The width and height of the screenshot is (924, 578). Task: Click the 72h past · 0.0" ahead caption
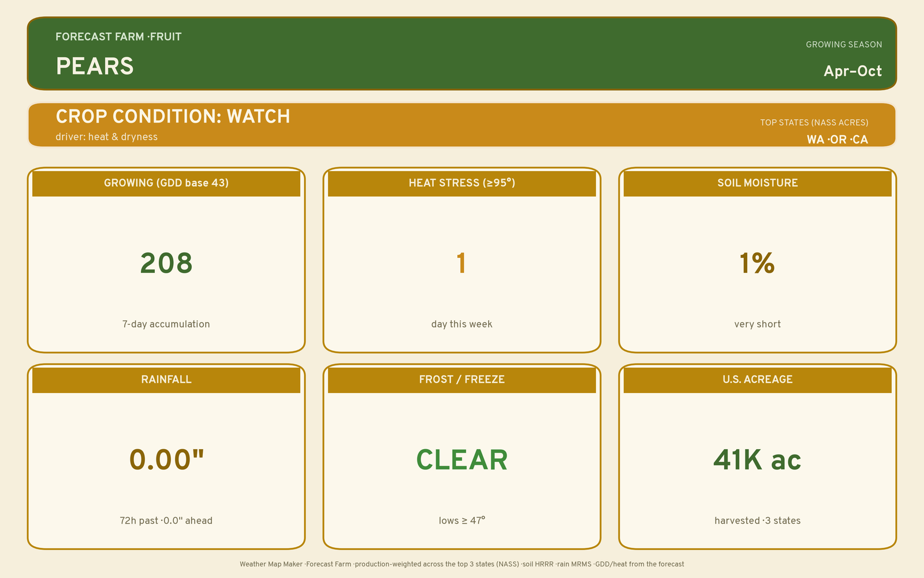click(166, 521)
